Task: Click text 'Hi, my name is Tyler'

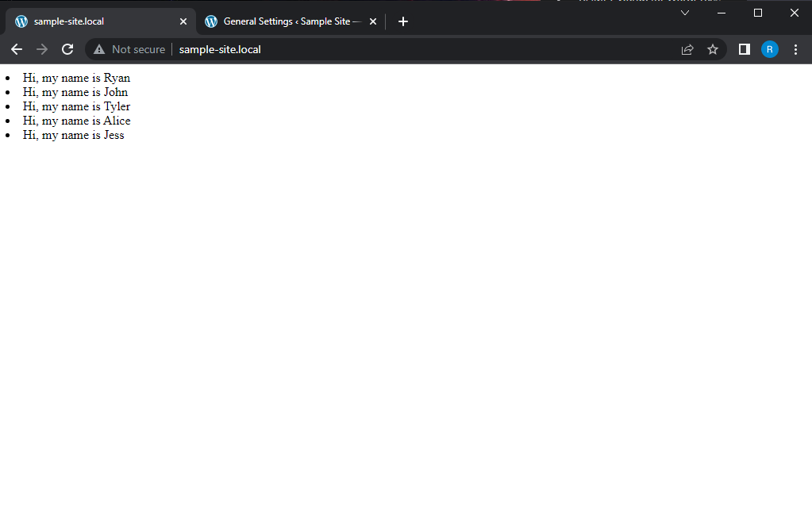Action: click(x=77, y=106)
